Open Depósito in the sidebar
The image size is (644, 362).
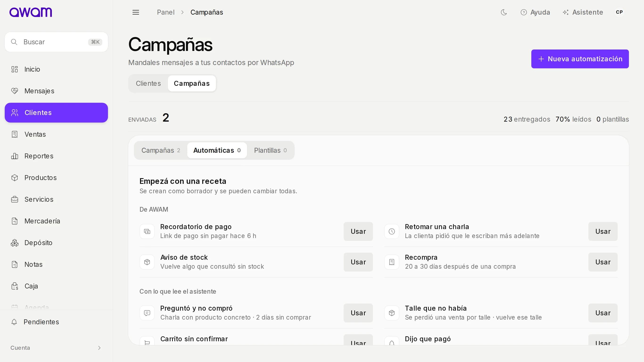[56, 243]
